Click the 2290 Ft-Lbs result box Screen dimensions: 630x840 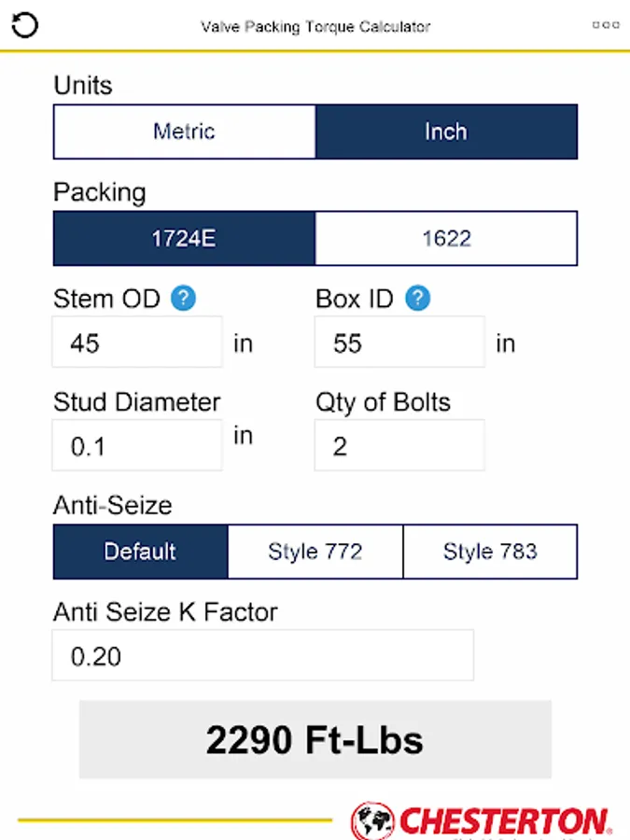(x=315, y=740)
